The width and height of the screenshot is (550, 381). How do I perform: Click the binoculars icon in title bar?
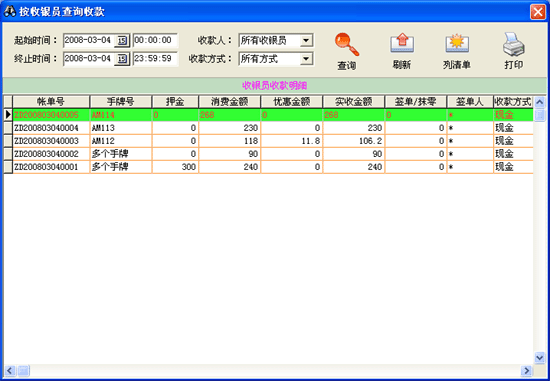click(x=9, y=12)
